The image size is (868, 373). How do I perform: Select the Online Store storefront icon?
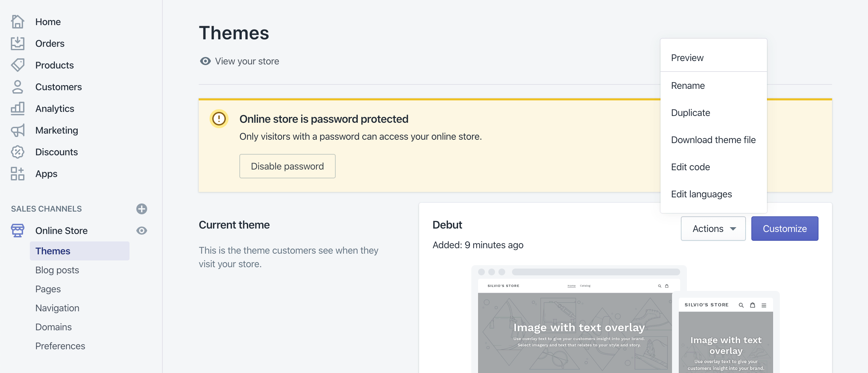(17, 230)
